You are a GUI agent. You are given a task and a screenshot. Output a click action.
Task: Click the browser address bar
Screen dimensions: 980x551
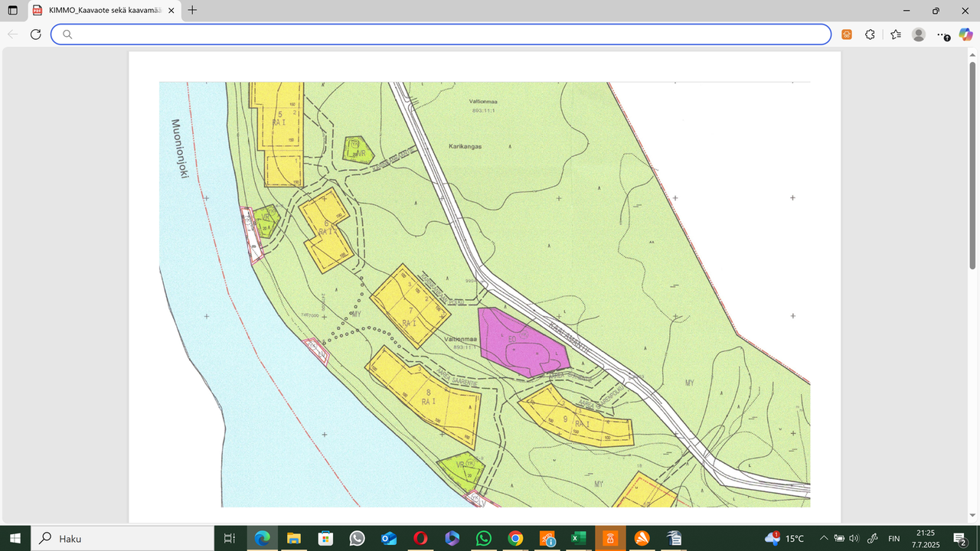click(441, 34)
